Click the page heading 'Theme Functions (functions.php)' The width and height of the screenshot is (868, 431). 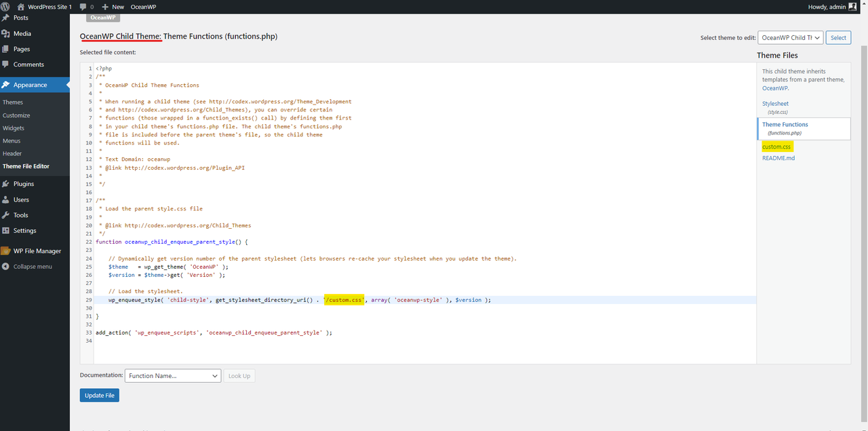pyautogui.click(x=220, y=36)
